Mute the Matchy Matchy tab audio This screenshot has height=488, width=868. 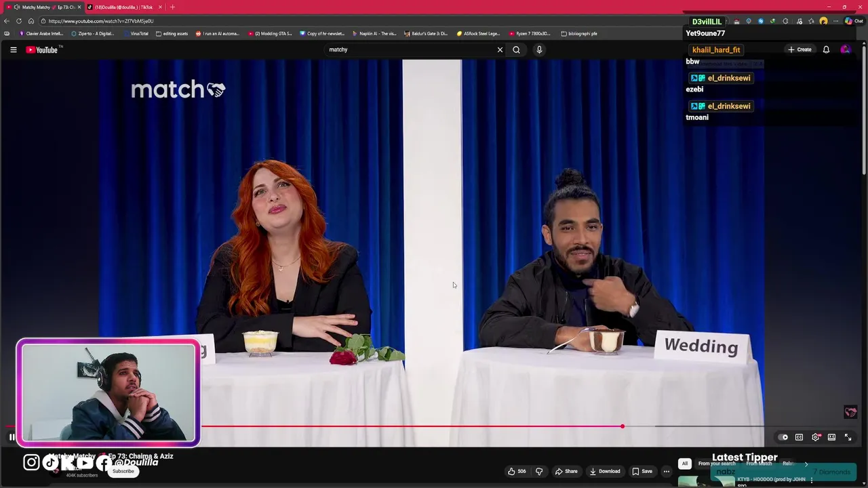coord(16,7)
